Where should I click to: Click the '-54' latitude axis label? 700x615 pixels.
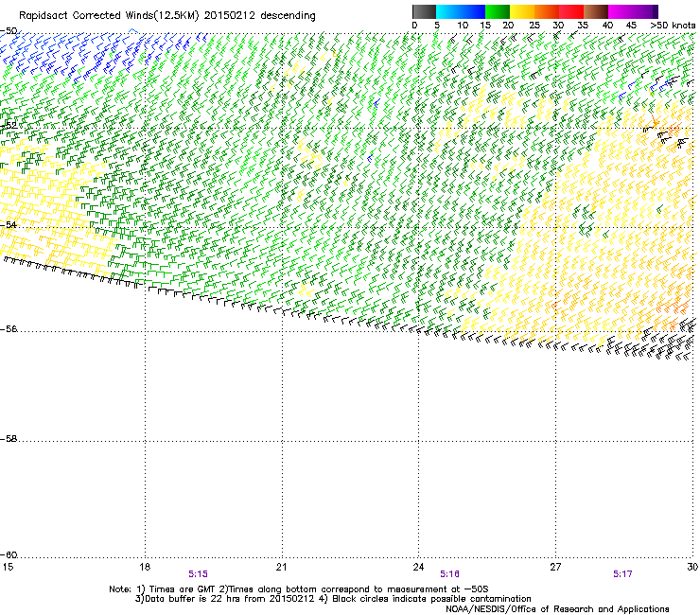(9, 224)
